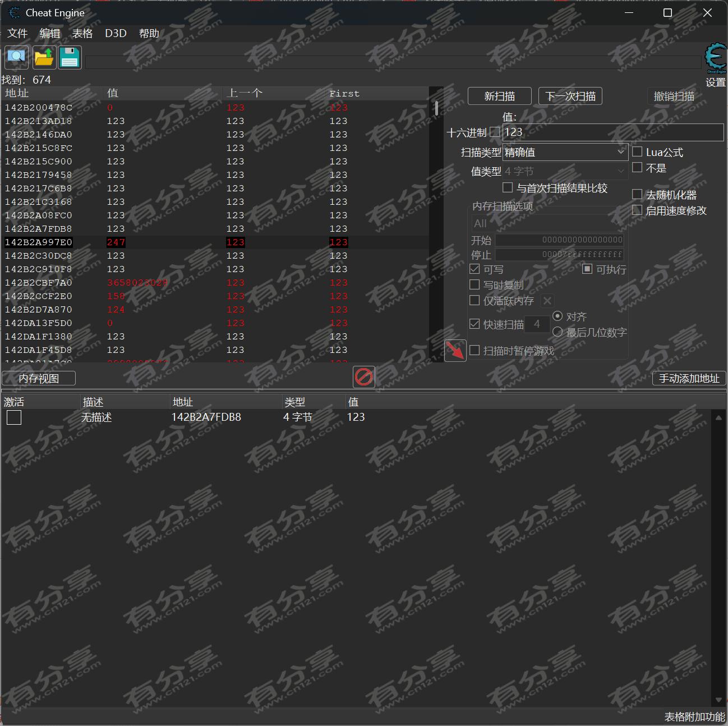Click the red circle clear list icon
The image size is (728, 726).
click(x=364, y=376)
